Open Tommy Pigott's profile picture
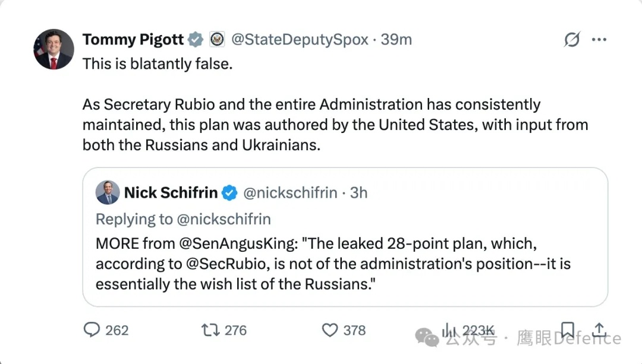The height and width of the screenshot is (364, 642). pos(53,49)
